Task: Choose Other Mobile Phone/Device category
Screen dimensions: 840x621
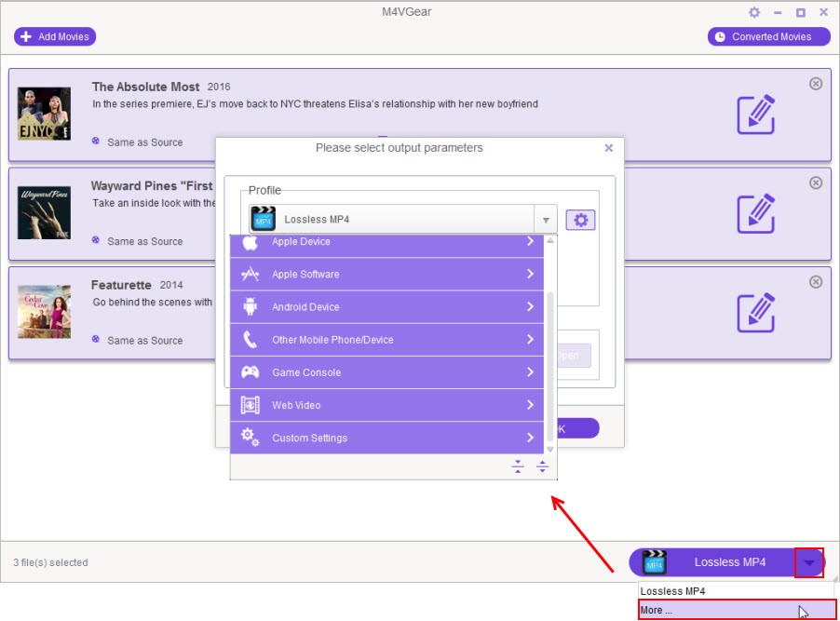Action: pyautogui.click(x=386, y=340)
